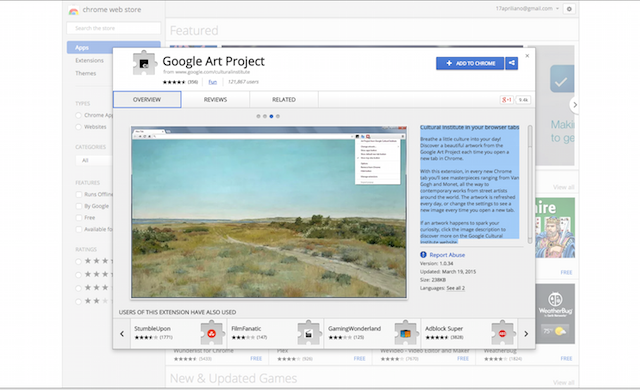Click See all 2 languages link

[x=456, y=288]
